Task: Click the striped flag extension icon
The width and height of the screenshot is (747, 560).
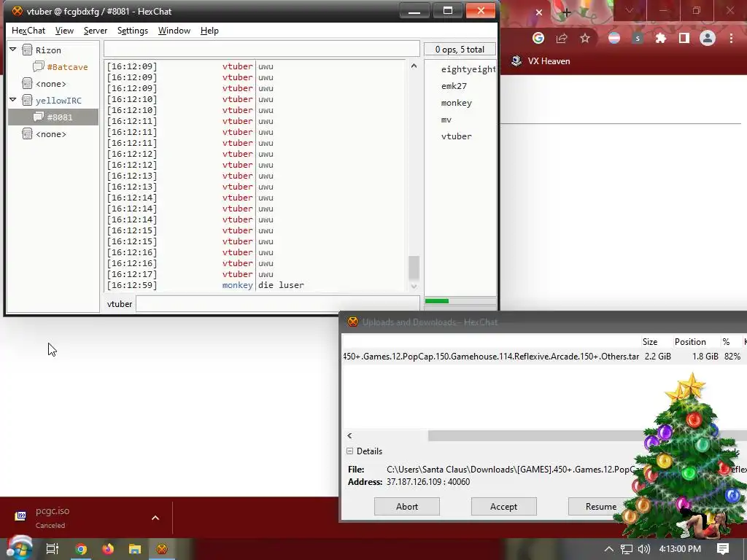Action: (x=614, y=38)
